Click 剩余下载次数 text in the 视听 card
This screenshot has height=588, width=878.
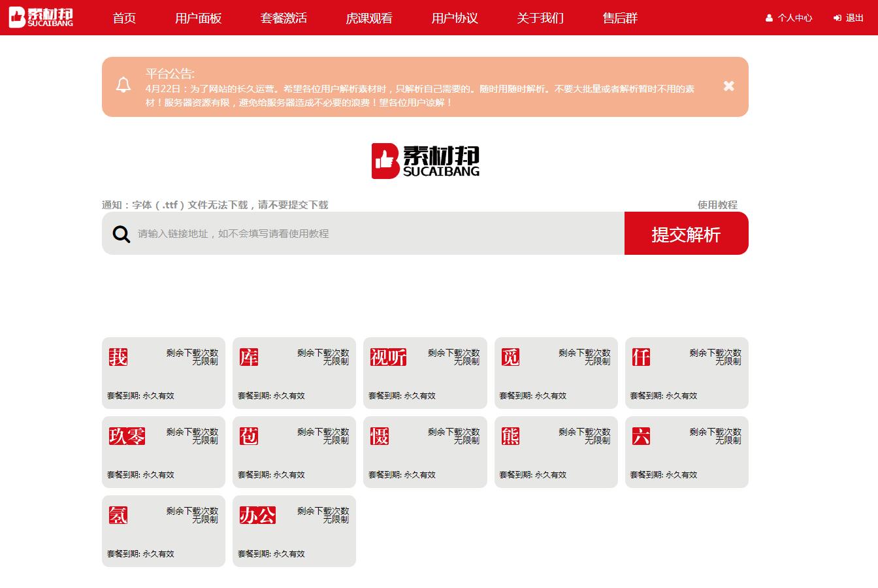(453, 353)
